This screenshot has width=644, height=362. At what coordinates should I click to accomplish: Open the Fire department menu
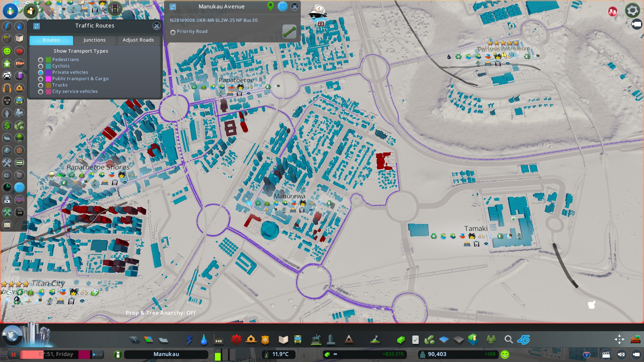coord(251,340)
